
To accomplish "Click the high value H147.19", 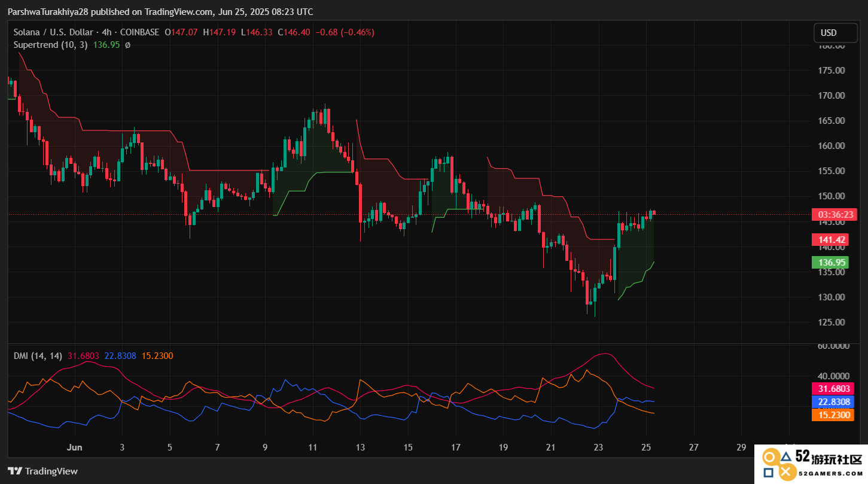I will [x=220, y=32].
